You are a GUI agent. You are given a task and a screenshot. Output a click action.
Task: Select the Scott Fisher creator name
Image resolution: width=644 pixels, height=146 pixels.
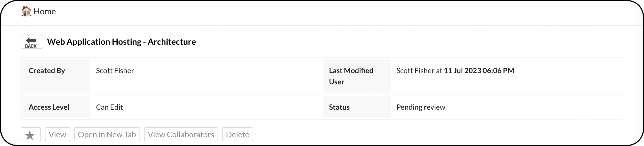(x=115, y=71)
